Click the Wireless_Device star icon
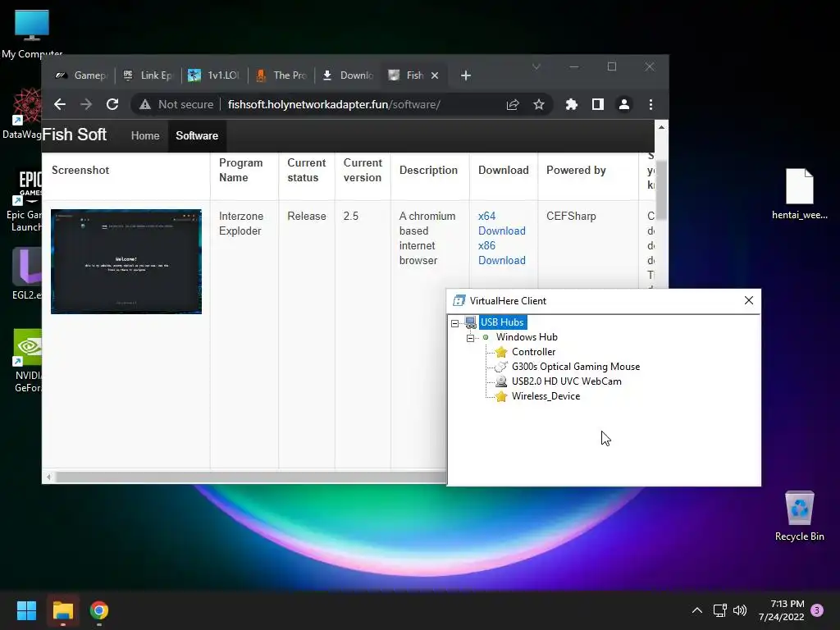This screenshot has height=630, width=840. (x=501, y=396)
